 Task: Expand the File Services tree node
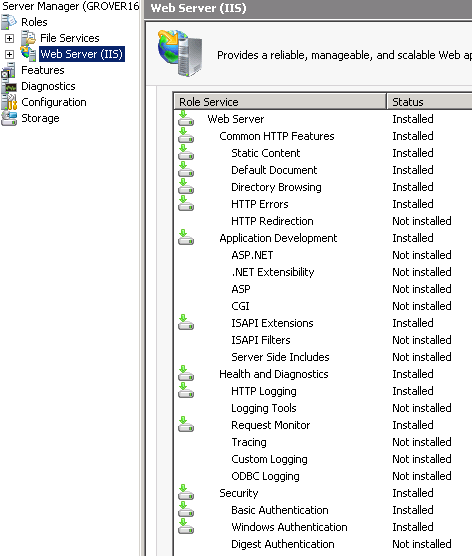(10, 38)
